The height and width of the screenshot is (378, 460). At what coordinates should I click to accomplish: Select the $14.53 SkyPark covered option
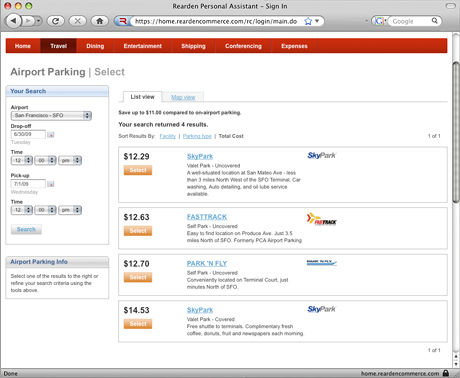tap(138, 324)
